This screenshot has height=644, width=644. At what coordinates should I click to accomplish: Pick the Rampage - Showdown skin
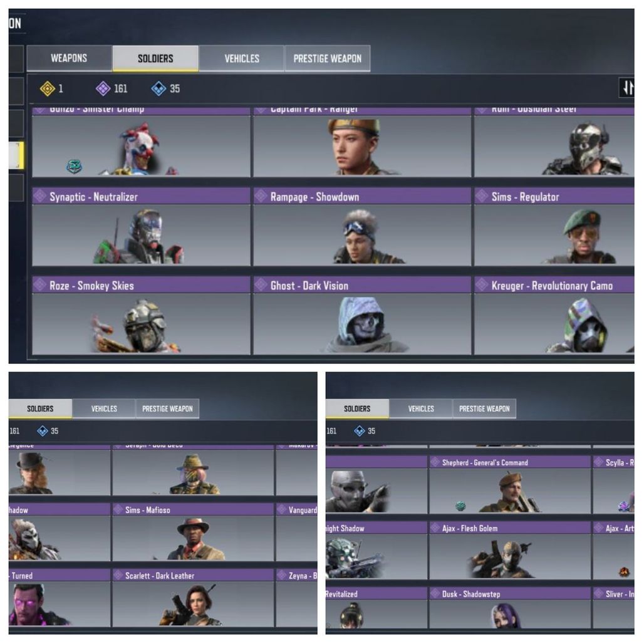pos(362,227)
